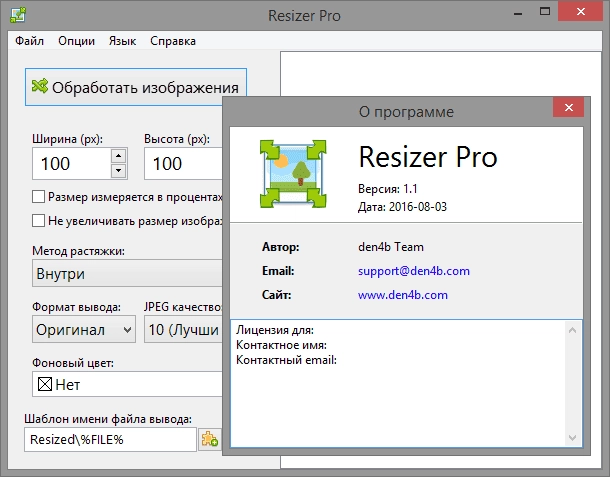The height and width of the screenshot is (477, 610).
Task: Increase Ширина value with up arrow
Action: 119,156
